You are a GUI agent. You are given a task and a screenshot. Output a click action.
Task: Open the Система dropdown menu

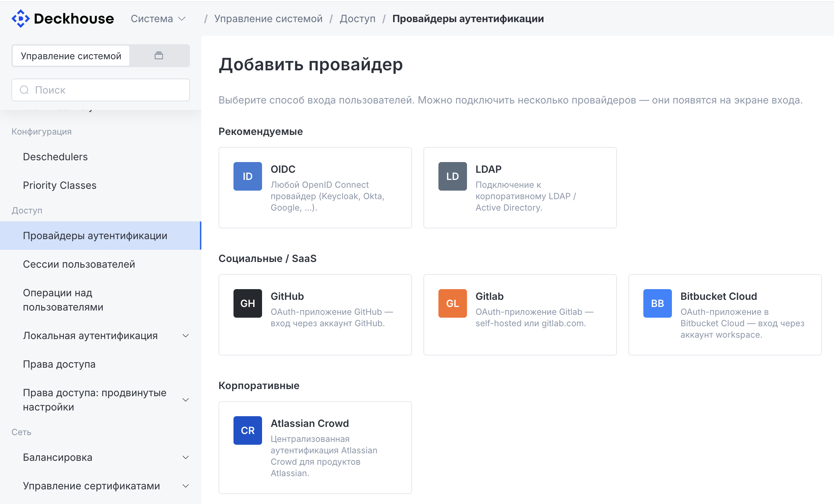pos(158,19)
